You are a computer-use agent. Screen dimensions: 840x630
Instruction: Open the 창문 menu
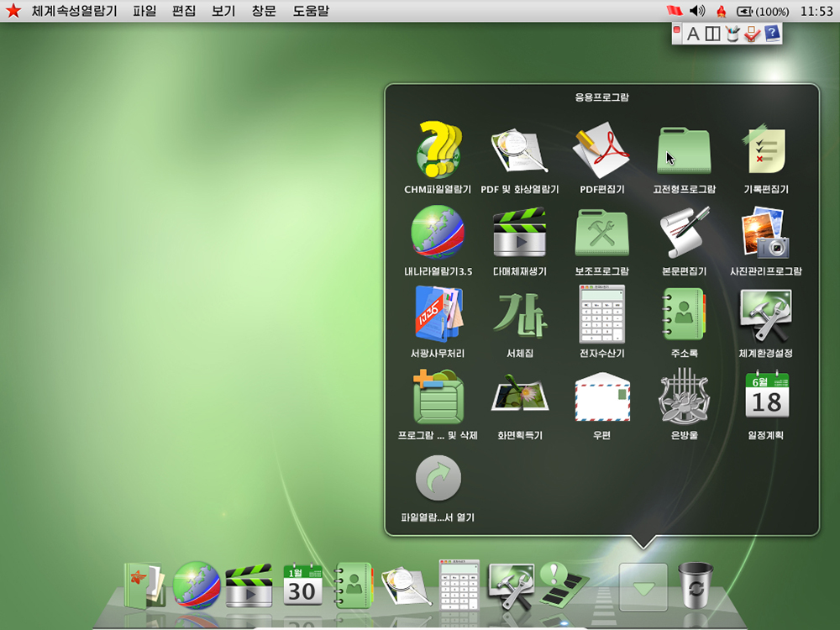click(x=264, y=11)
